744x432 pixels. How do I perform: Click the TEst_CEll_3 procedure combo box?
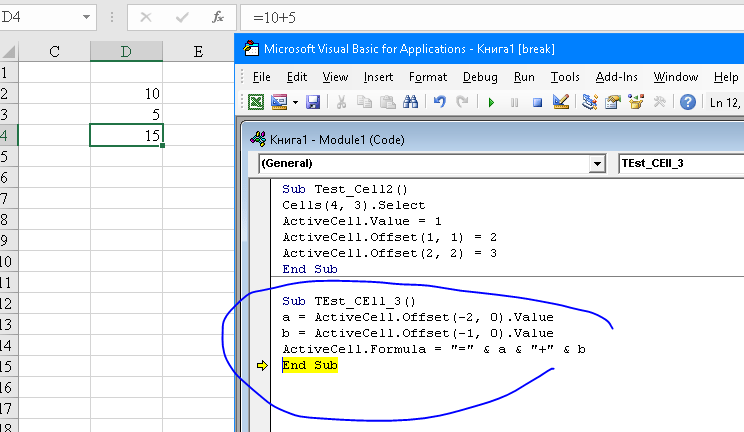coord(681,164)
